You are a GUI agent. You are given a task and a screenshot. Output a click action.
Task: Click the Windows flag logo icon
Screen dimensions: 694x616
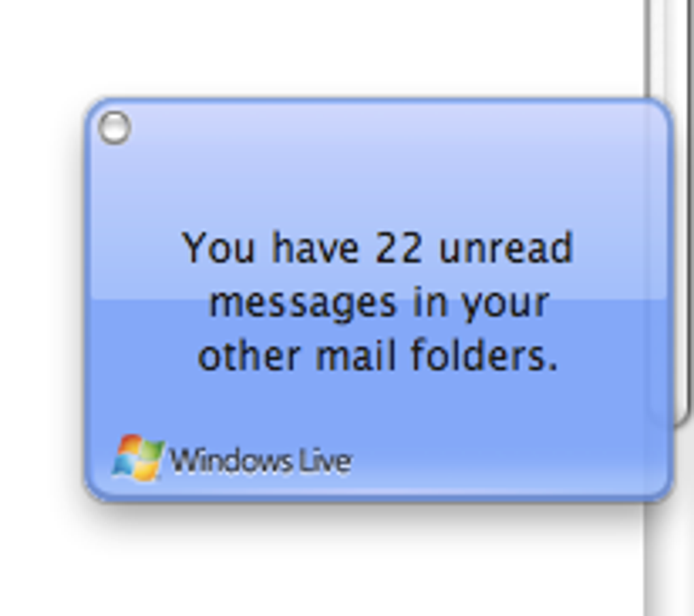click(x=138, y=458)
